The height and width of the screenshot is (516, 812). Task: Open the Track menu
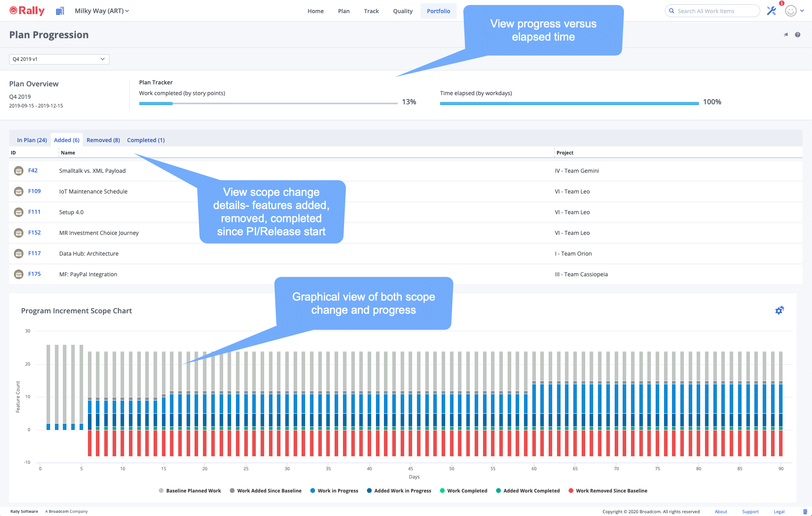coord(371,11)
